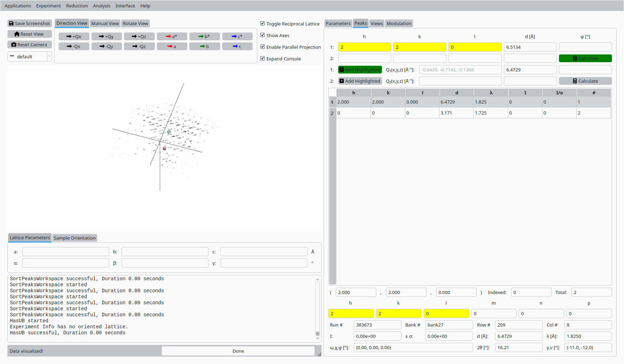Uncheck Toggle Reciprocal Lattice
This screenshot has width=624, height=364.
pyautogui.click(x=263, y=24)
